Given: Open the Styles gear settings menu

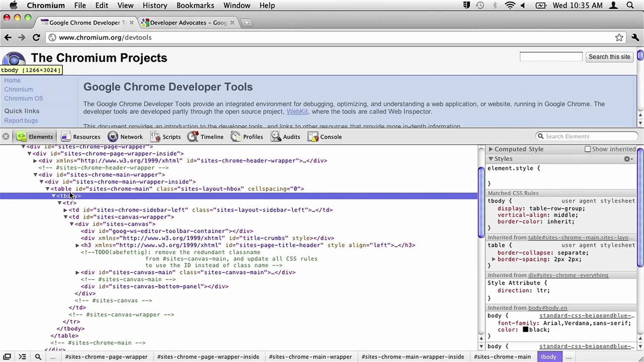Looking at the screenshot, I should point(627,159).
